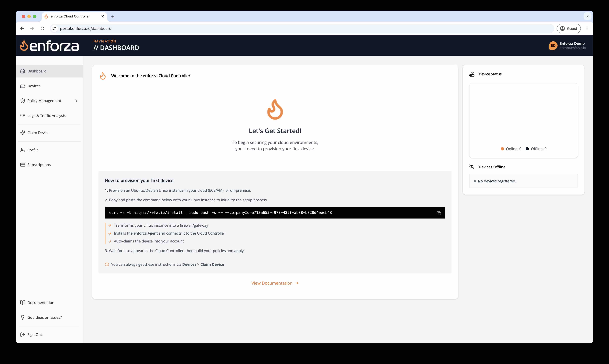Click the Got Ideas or Issues? item
Viewport: 609px width, 364px height.
(x=45, y=317)
